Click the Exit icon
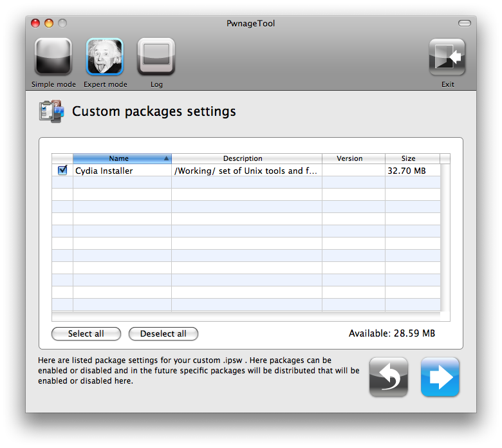The image size is (502, 448). pos(447,57)
